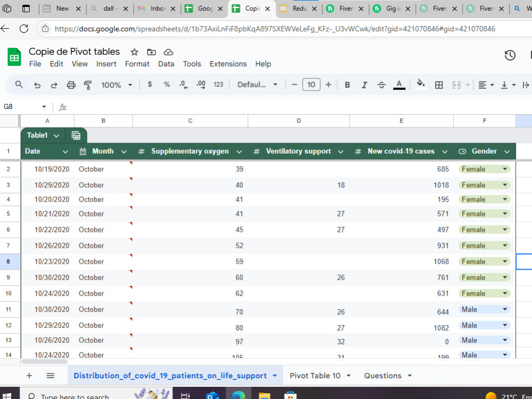Expand the name box dropdown arrow
Image resolution: width=532 pixels, height=399 pixels.
[44, 107]
